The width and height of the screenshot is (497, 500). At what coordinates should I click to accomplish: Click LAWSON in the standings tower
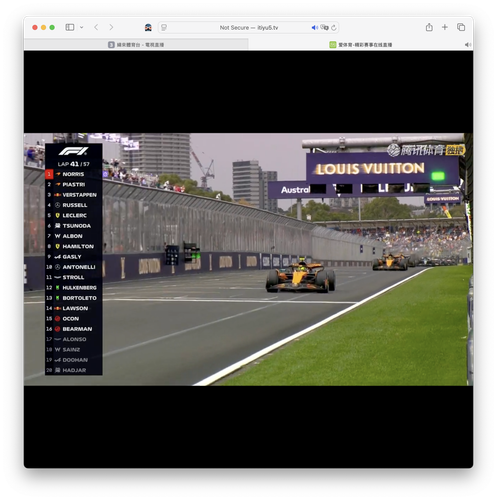pos(75,308)
